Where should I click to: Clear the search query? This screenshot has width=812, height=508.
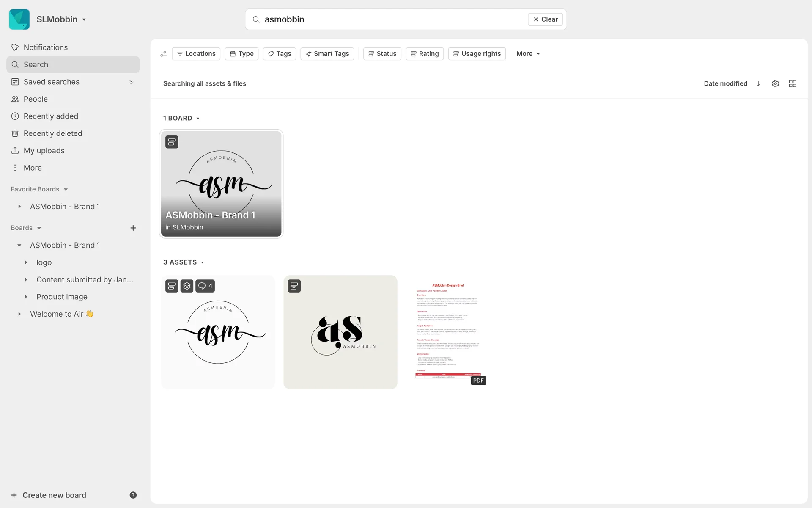click(545, 19)
